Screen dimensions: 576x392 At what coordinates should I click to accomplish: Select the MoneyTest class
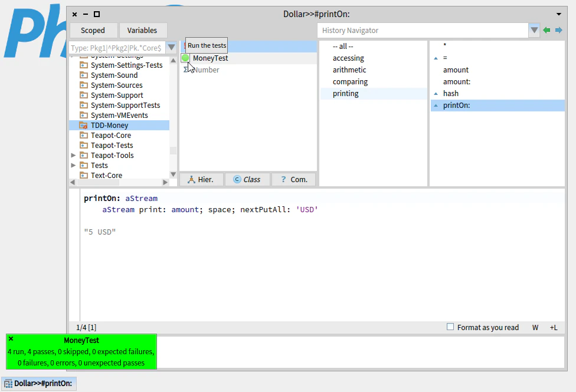[211, 58]
